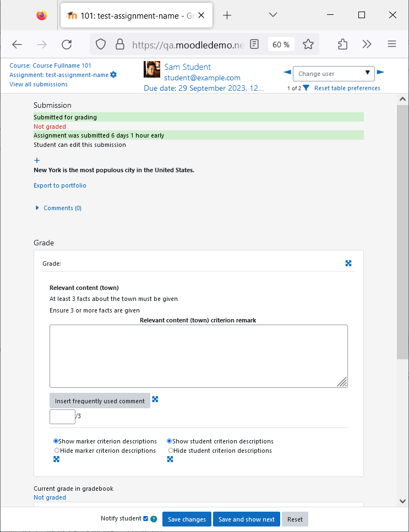Viewport: 409px width, 532px height.
Task: Click expand icon next to frequently used comment
Action: coord(155,399)
